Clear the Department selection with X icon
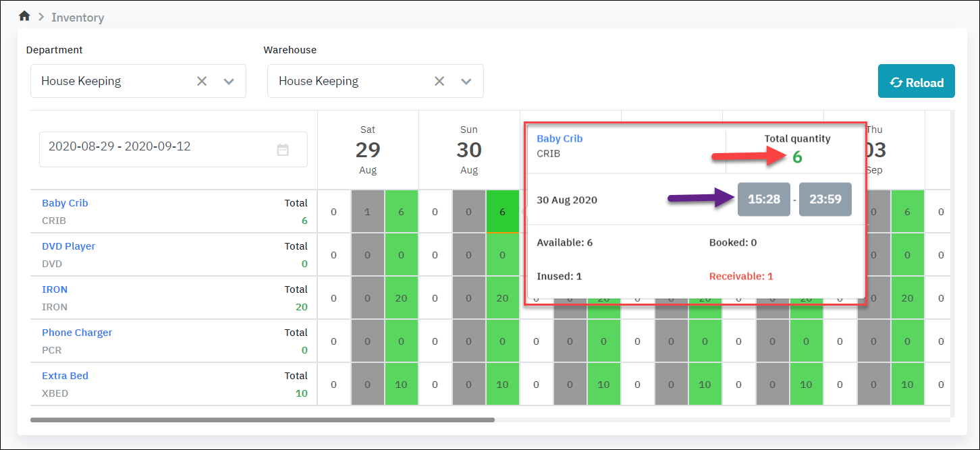Image resolution: width=980 pixels, height=450 pixels. pyautogui.click(x=202, y=81)
